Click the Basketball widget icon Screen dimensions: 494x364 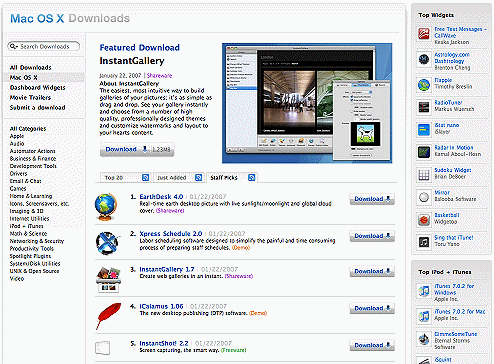[424, 220]
